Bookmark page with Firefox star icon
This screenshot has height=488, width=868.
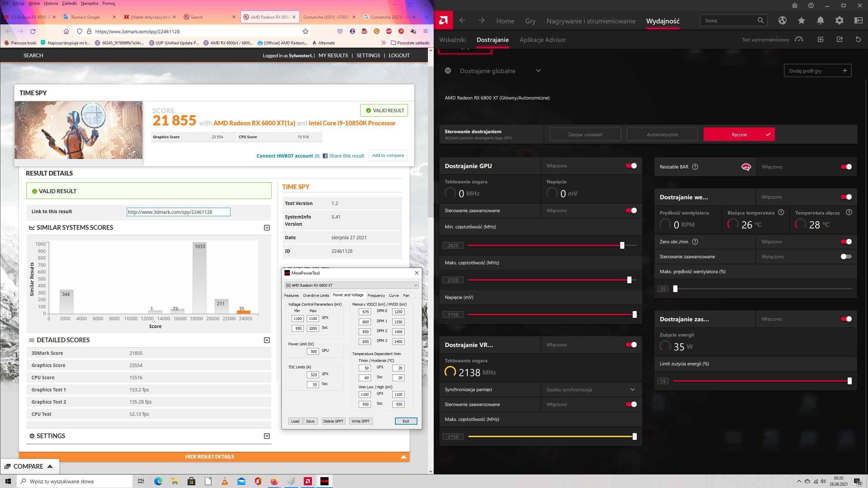pyautogui.click(x=305, y=32)
